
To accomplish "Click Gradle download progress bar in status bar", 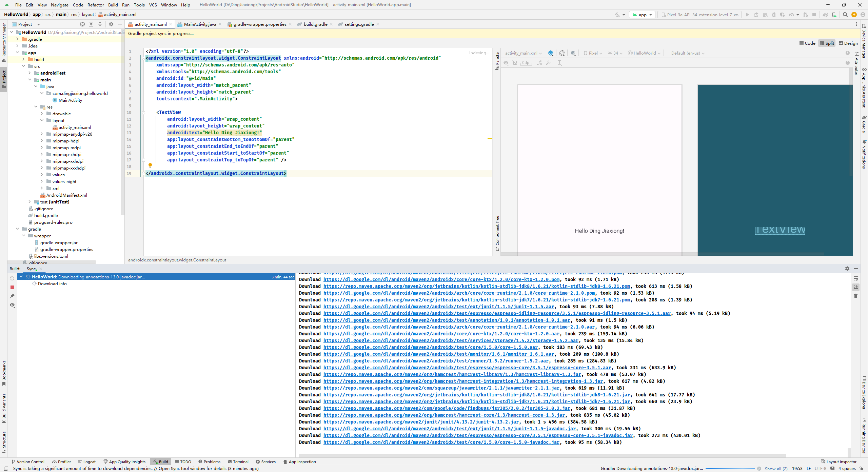I will (730, 469).
